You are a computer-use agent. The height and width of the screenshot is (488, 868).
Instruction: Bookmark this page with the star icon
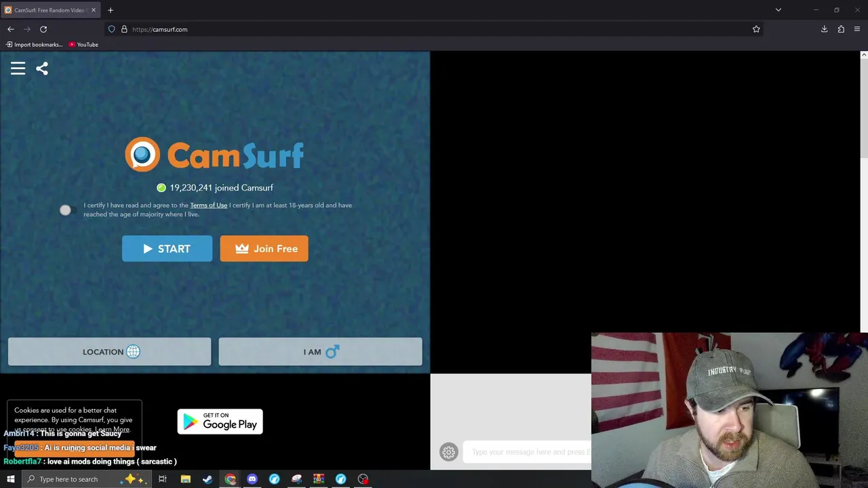tap(756, 29)
